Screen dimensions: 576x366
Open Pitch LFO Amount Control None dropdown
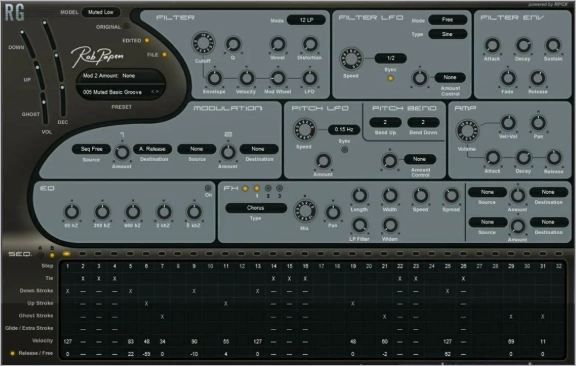pyautogui.click(x=420, y=159)
